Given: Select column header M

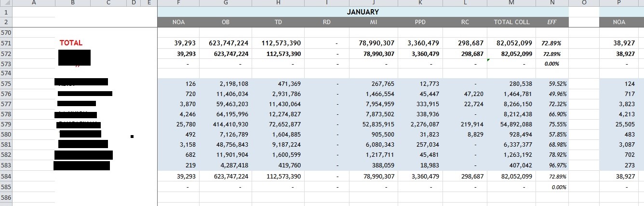Looking at the screenshot, I should [511, 3].
